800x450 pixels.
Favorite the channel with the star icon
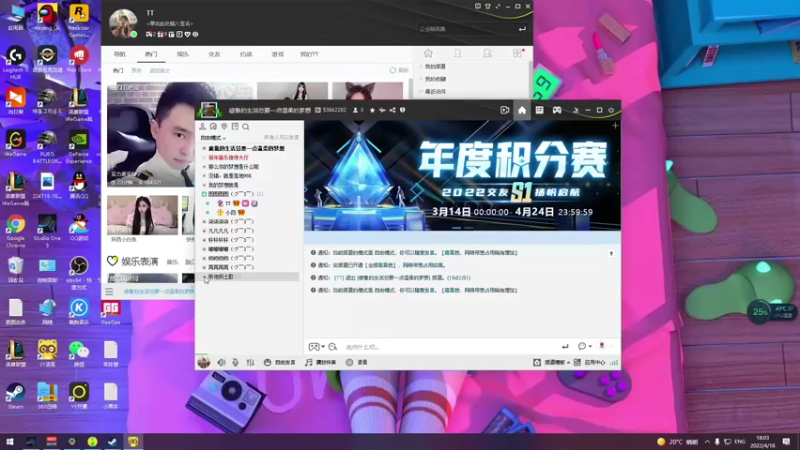[372, 110]
